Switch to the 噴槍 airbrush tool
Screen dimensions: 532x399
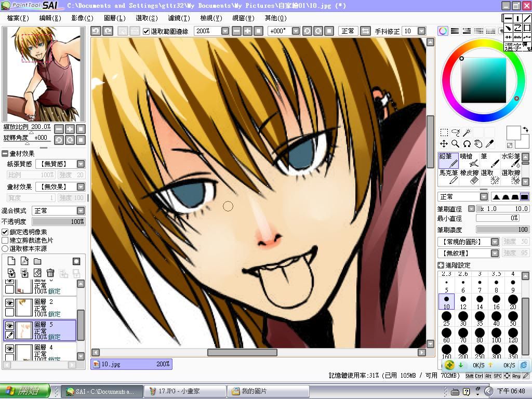(x=469, y=161)
